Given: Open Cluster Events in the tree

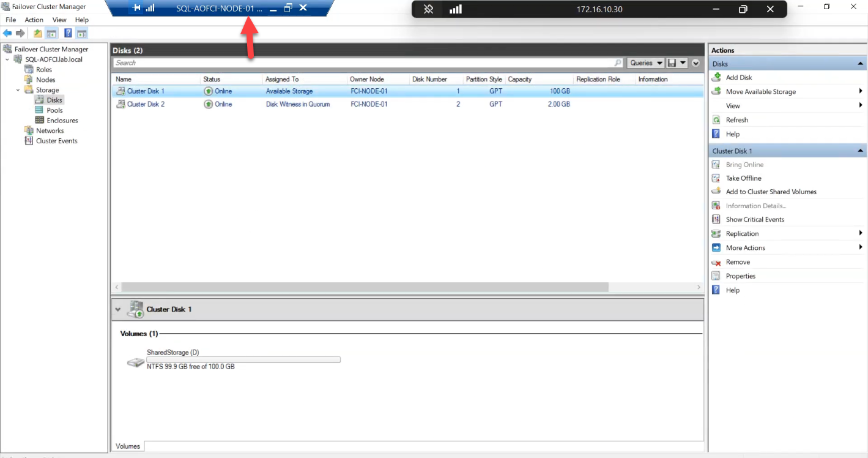Looking at the screenshot, I should (x=56, y=141).
